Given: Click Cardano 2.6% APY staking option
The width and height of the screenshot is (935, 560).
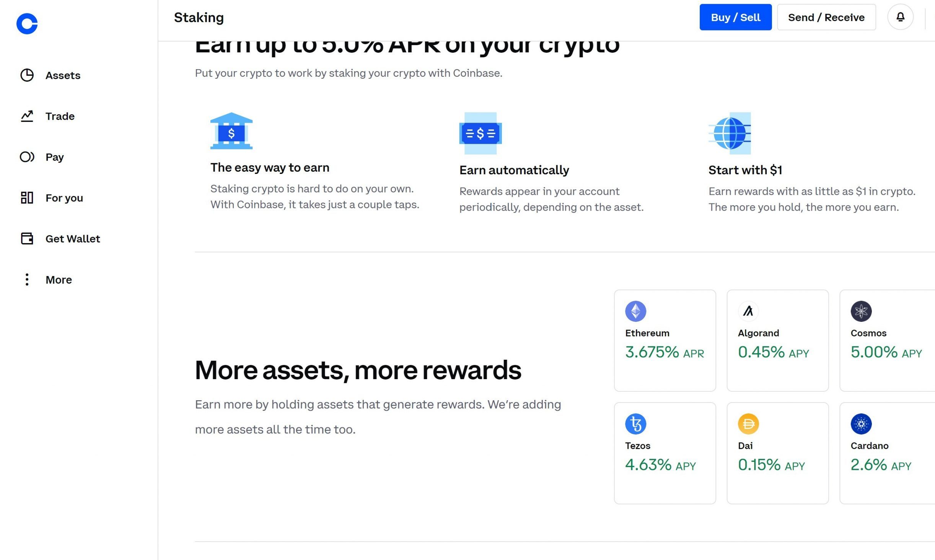Looking at the screenshot, I should coord(887,453).
